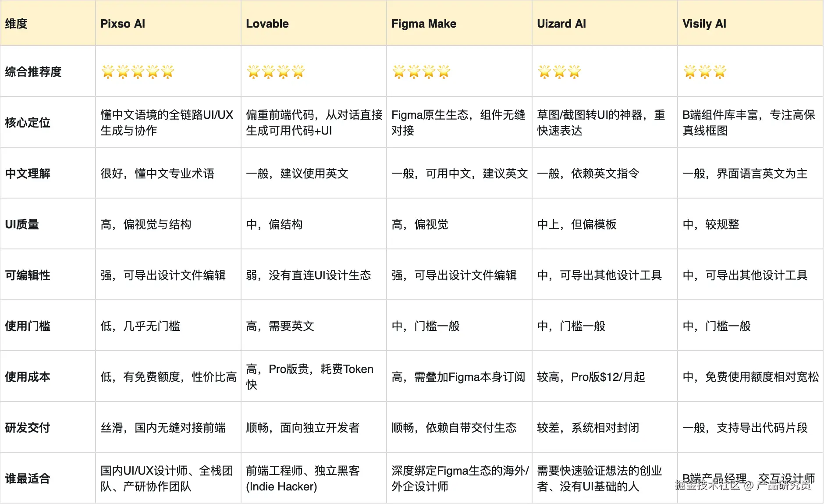
Task: Click the Figma Make cell "高，偏视觉"
Action: pos(459,224)
